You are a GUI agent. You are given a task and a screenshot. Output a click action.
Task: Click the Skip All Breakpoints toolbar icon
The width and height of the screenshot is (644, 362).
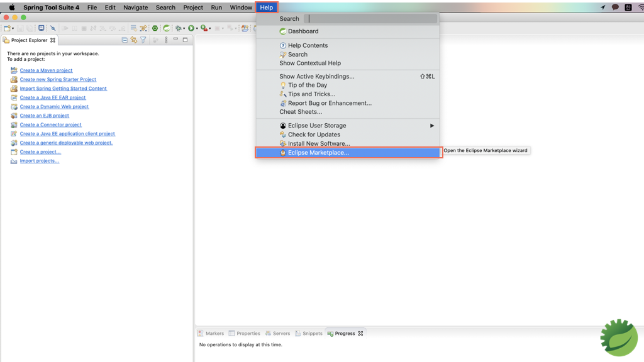click(x=53, y=28)
